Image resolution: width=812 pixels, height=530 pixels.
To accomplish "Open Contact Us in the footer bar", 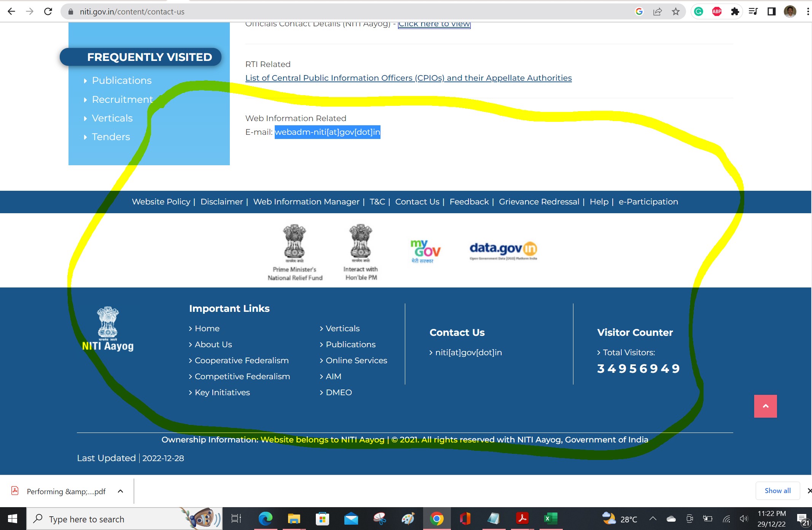I will 417,202.
